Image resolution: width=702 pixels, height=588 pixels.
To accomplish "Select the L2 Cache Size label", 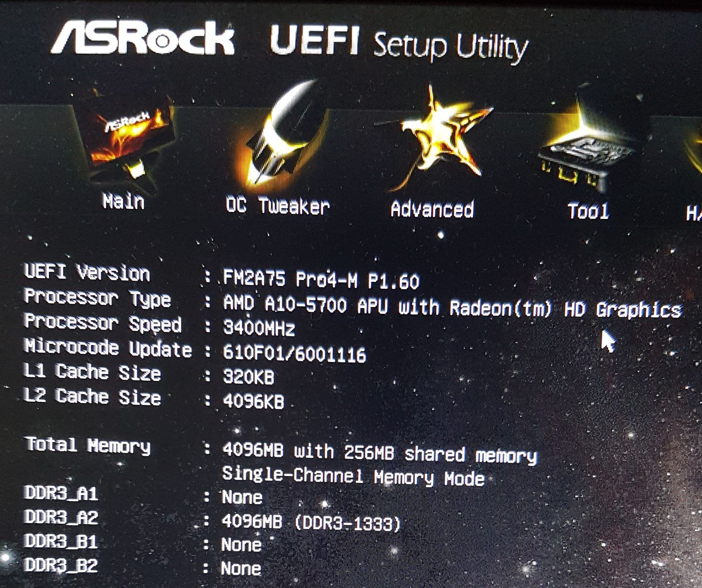I will (x=92, y=397).
